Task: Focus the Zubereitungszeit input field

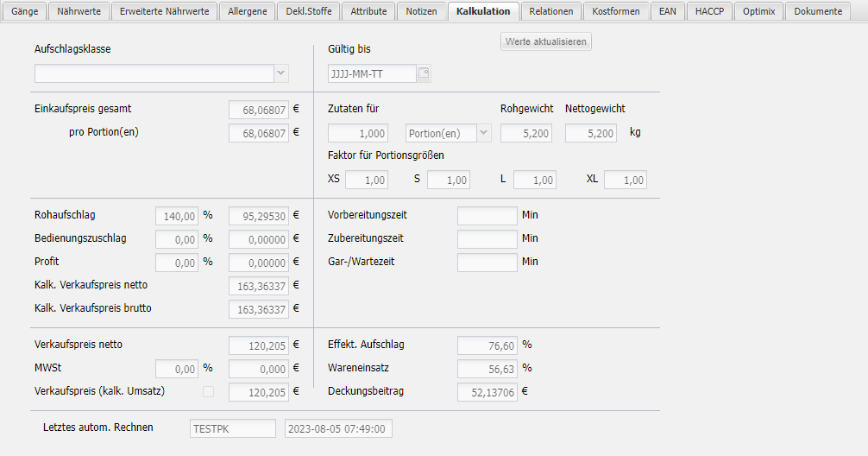Action: click(487, 238)
